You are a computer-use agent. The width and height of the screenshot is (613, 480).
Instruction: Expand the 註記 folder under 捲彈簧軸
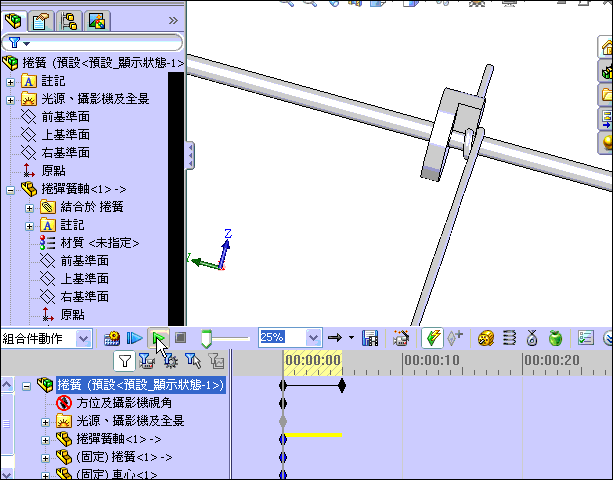pyautogui.click(x=29, y=226)
